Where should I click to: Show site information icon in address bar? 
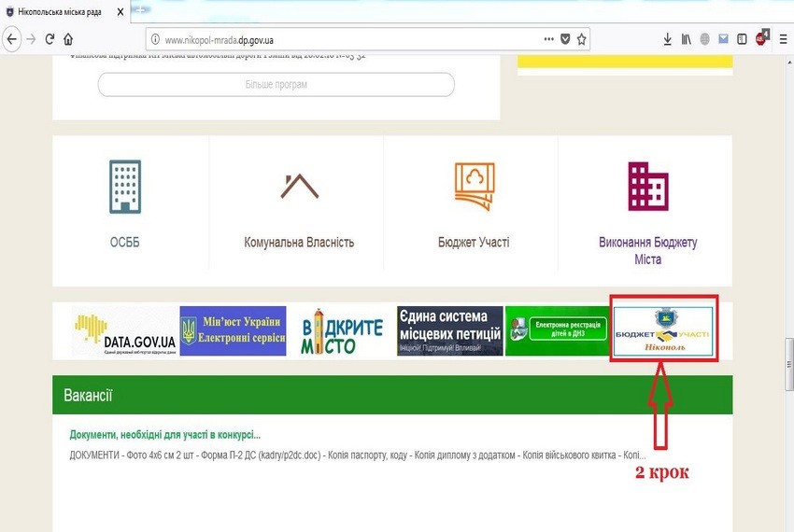point(155,39)
